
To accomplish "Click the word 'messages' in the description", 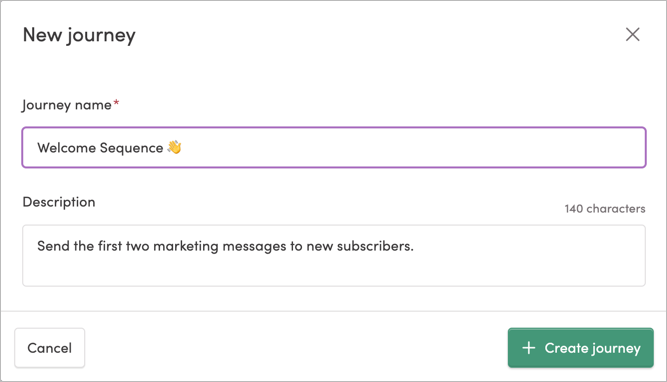I will pos(254,247).
